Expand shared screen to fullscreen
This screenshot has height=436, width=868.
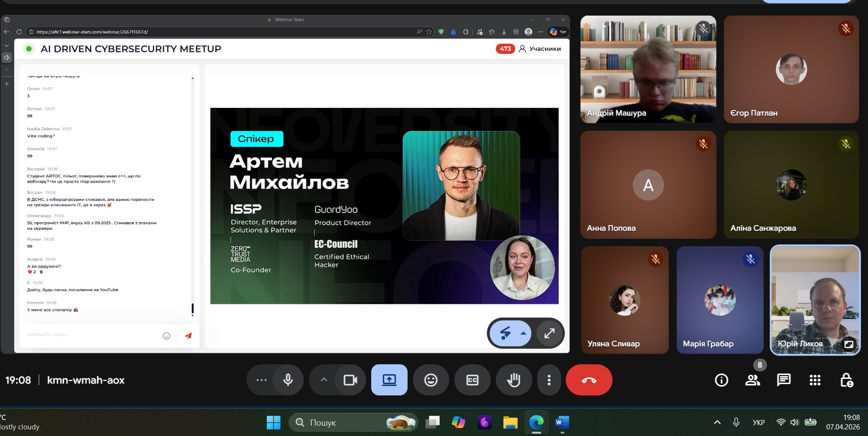(549, 333)
